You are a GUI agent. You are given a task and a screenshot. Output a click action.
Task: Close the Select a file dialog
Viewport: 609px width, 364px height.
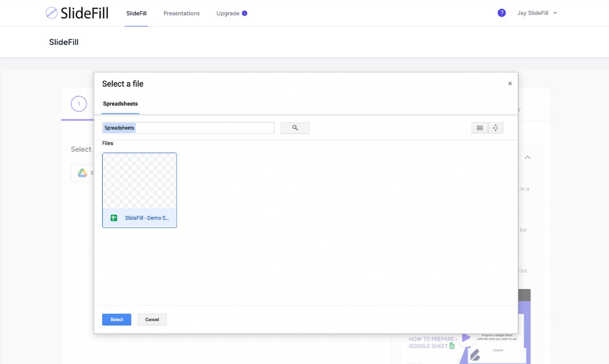pos(510,84)
